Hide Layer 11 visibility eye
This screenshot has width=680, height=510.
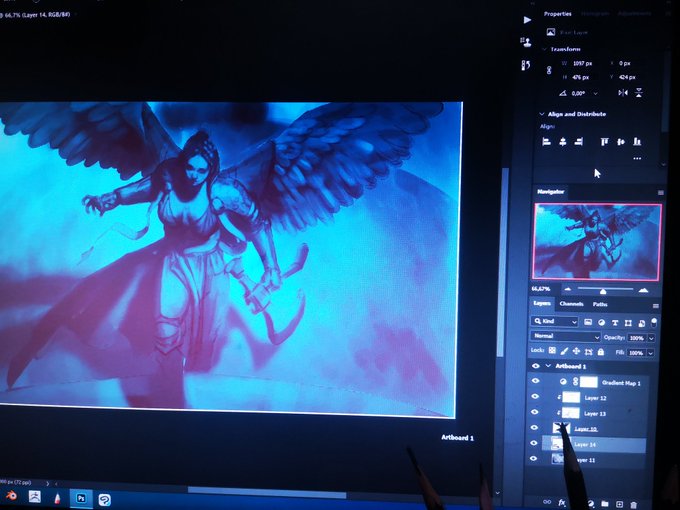533,458
